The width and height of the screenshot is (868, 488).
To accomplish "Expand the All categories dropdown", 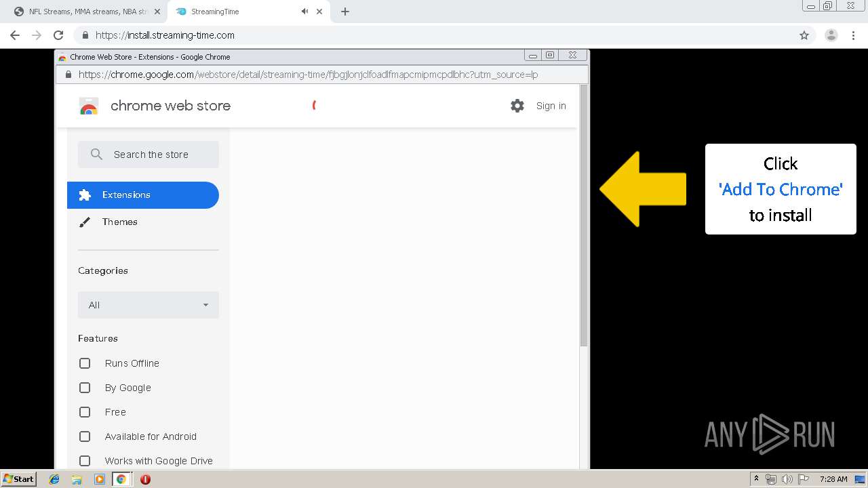I will pos(149,305).
